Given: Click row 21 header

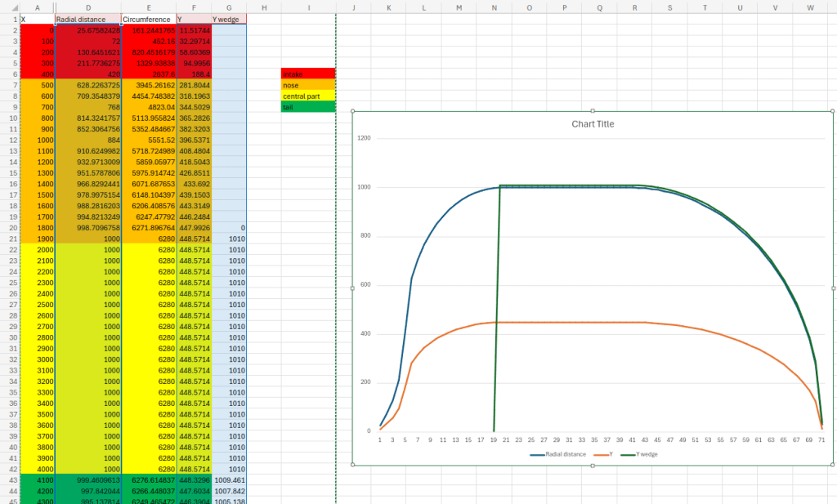Looking at the screenshot, I should (9, 239).
